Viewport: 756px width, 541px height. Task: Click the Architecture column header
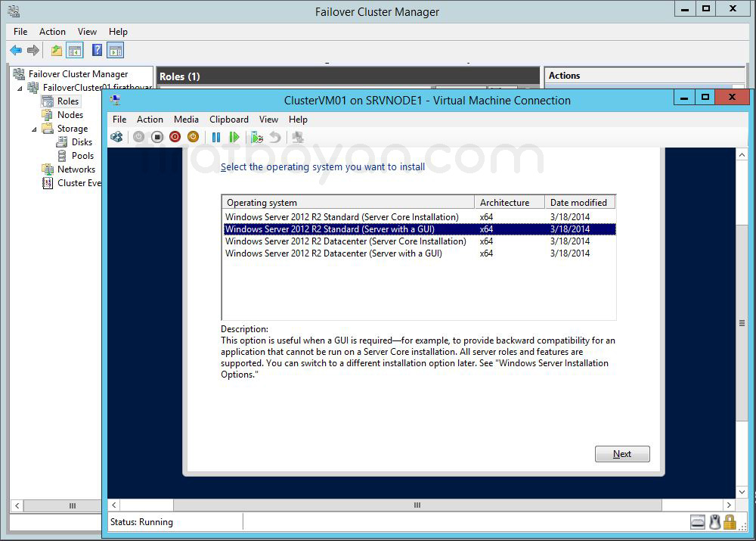(x=510, y=202)
